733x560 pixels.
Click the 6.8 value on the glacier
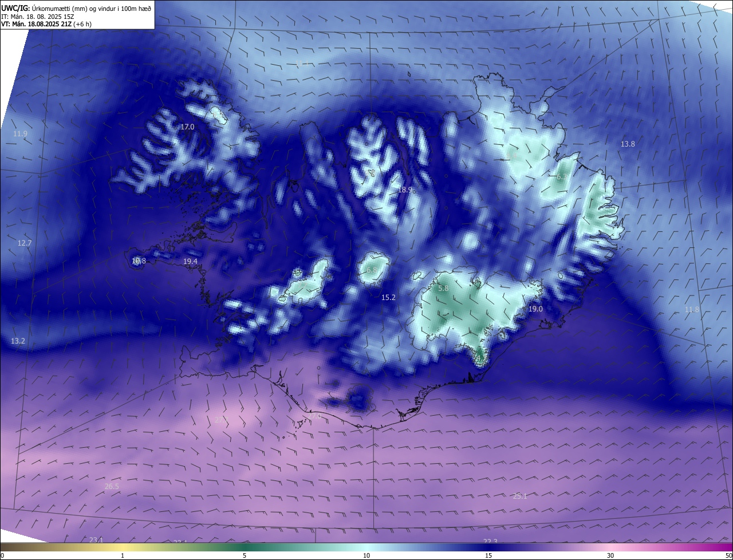coord(372,270)
